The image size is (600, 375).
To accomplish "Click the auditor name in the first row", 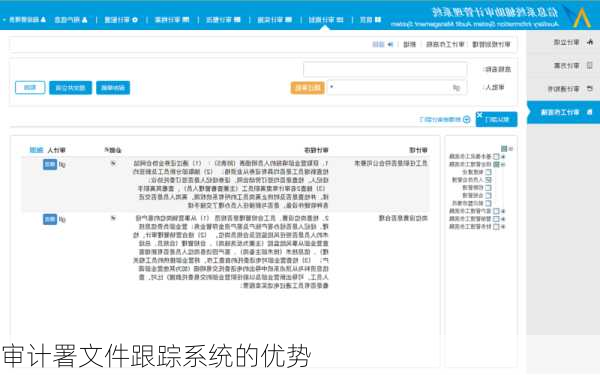I will pyautogui.click(x=62, y=165).
